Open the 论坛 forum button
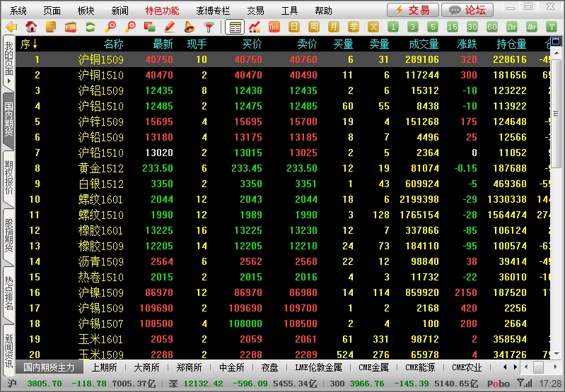This screenshot has width=565, height=392. pos(467,10)
